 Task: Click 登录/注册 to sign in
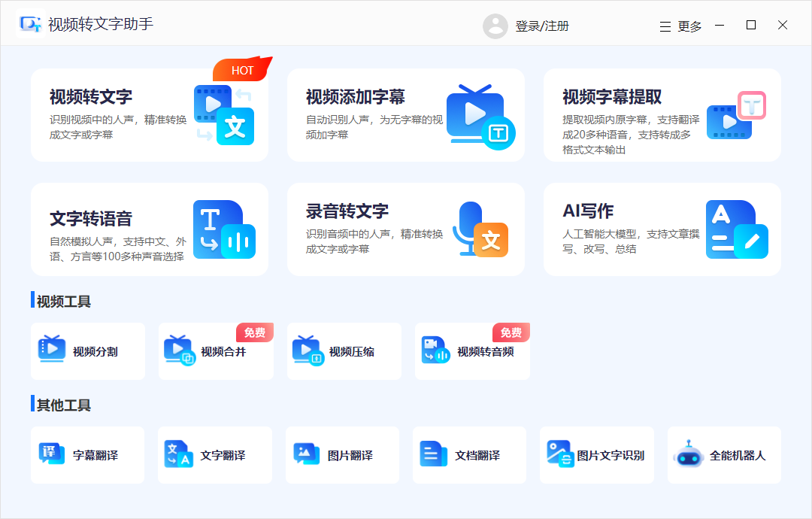point(542,26)
